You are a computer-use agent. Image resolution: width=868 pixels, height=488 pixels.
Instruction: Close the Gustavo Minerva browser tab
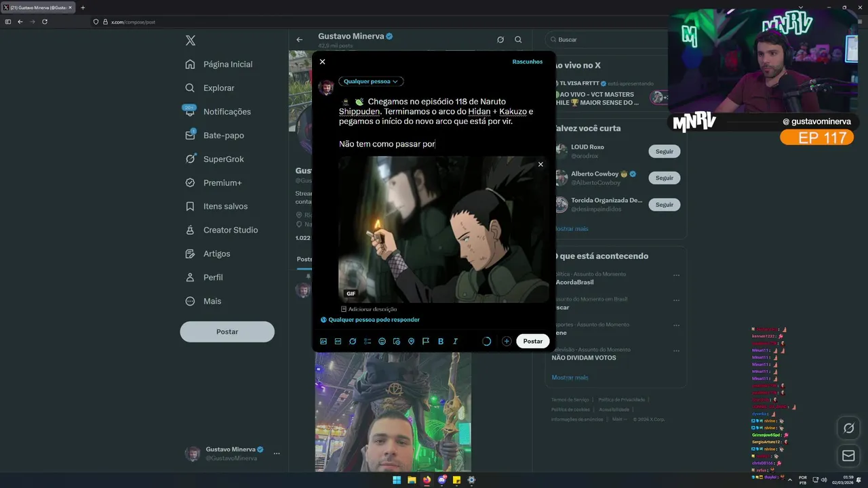coord(70,7)
